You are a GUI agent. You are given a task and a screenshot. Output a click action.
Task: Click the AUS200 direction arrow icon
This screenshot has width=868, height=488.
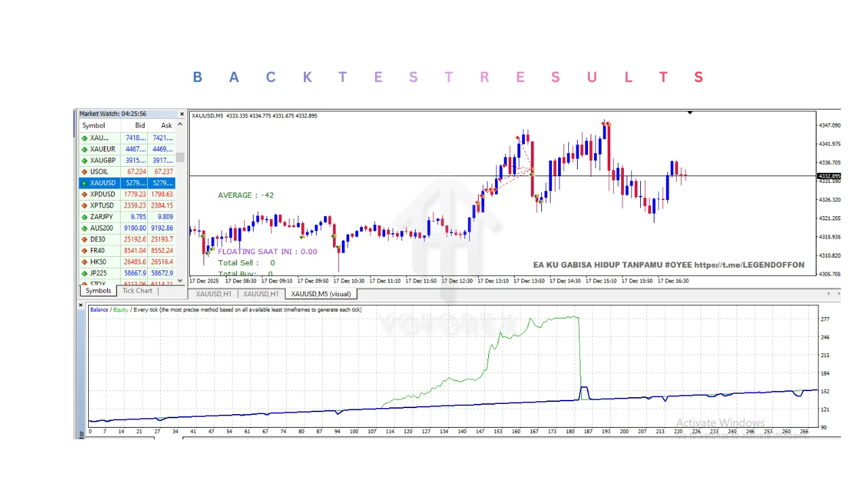coord(84,228)
